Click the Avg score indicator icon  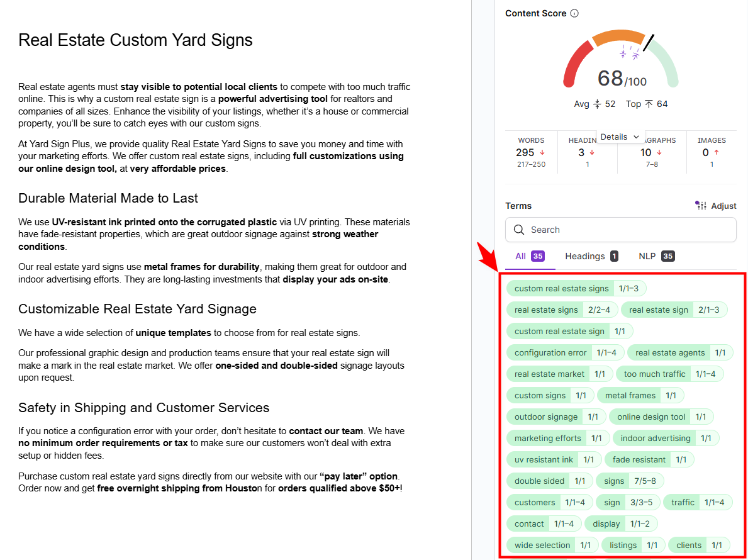click(x=597, y=104)
